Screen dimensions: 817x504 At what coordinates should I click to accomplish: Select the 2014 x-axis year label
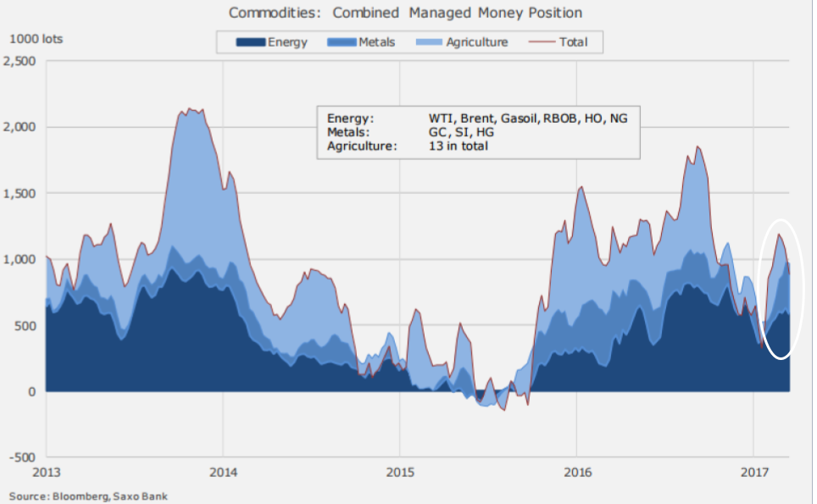(223, 470)
